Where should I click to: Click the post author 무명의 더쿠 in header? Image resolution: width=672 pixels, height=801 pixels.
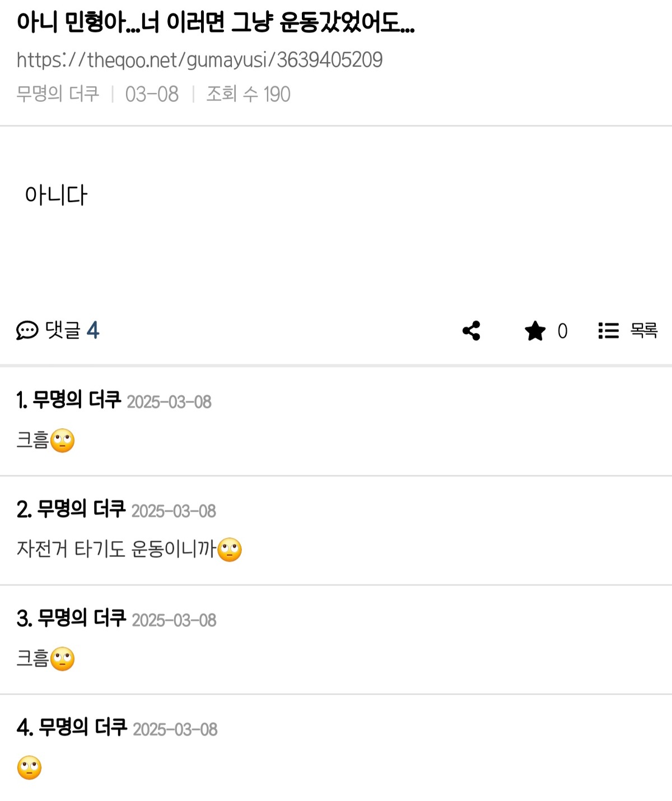coord(58,94)
